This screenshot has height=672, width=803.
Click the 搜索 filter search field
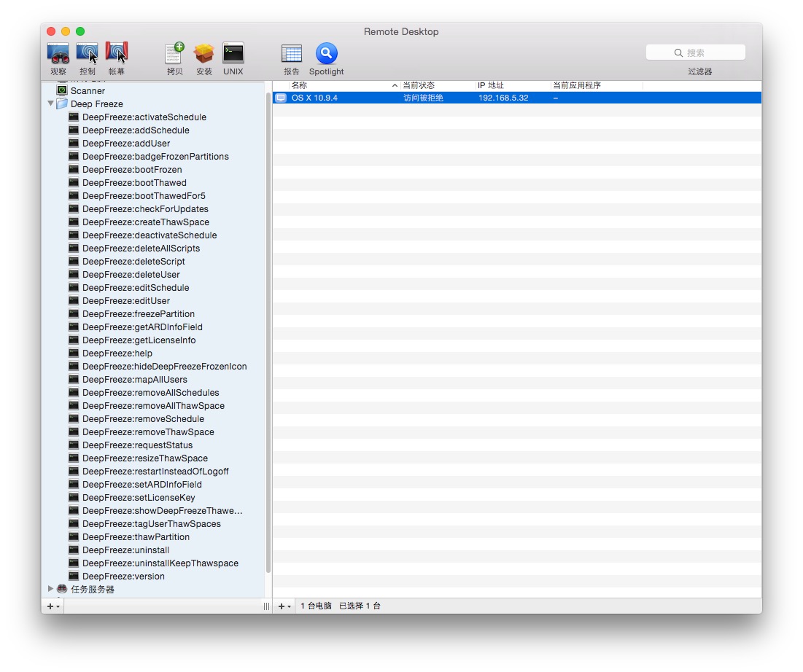pos(696,52)
